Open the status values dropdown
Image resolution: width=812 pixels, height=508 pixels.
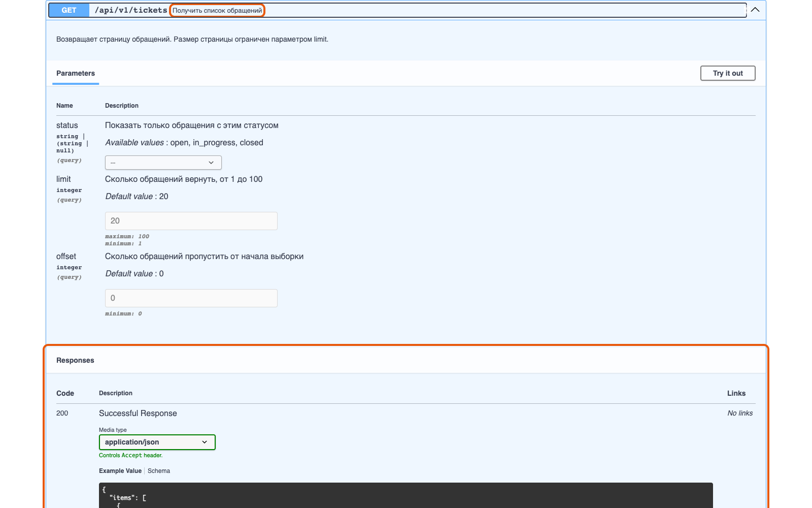coord(163,163)
